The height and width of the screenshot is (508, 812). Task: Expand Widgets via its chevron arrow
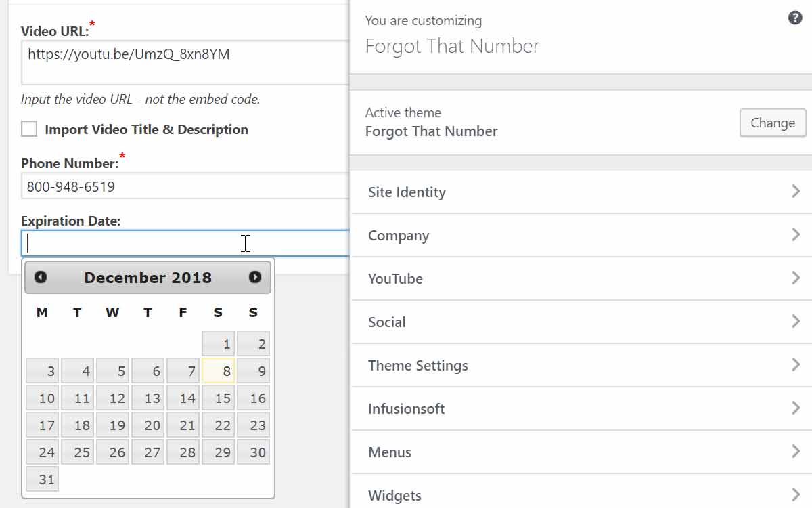tap(796, 494)
